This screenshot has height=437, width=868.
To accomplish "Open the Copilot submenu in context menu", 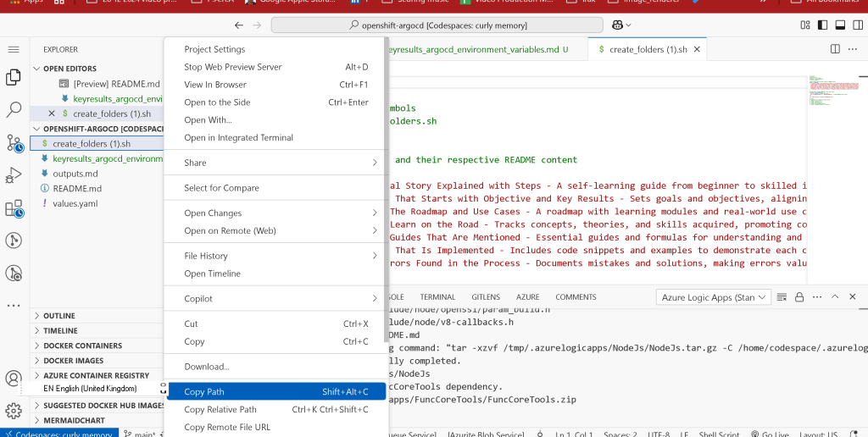I will pyautogui.click(x=275, y=299).
